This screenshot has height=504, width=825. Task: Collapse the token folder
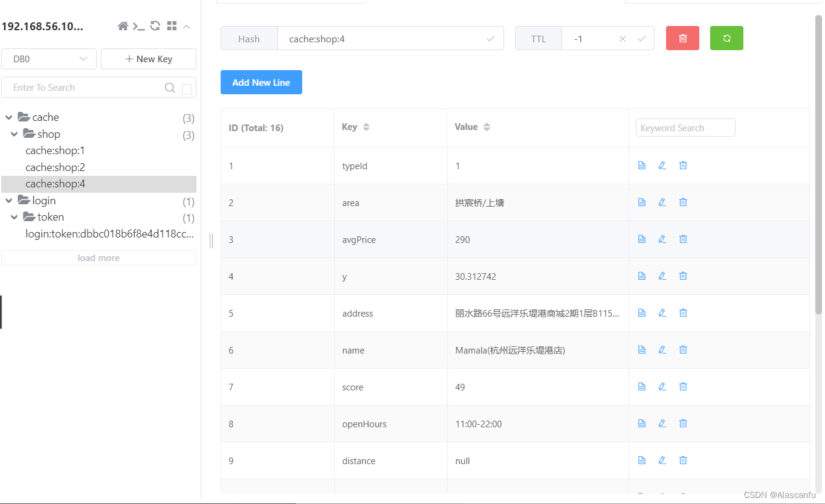pos(15,217)
